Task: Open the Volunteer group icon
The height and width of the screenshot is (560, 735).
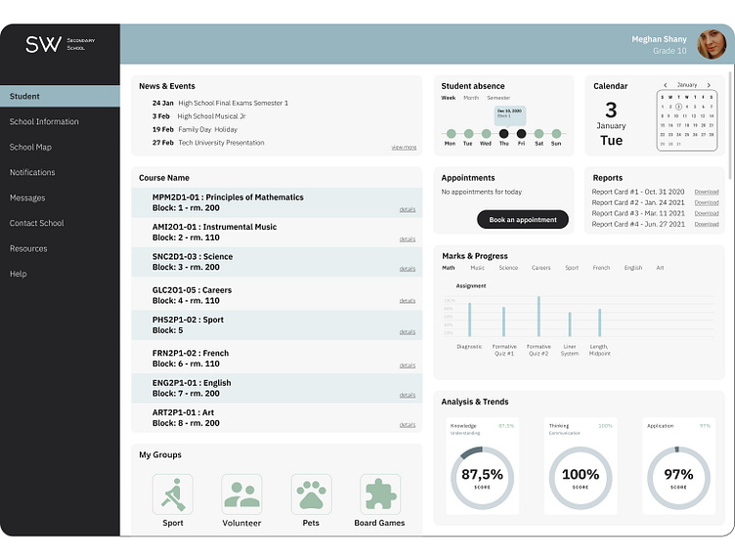Action: [x=241, y=495]
